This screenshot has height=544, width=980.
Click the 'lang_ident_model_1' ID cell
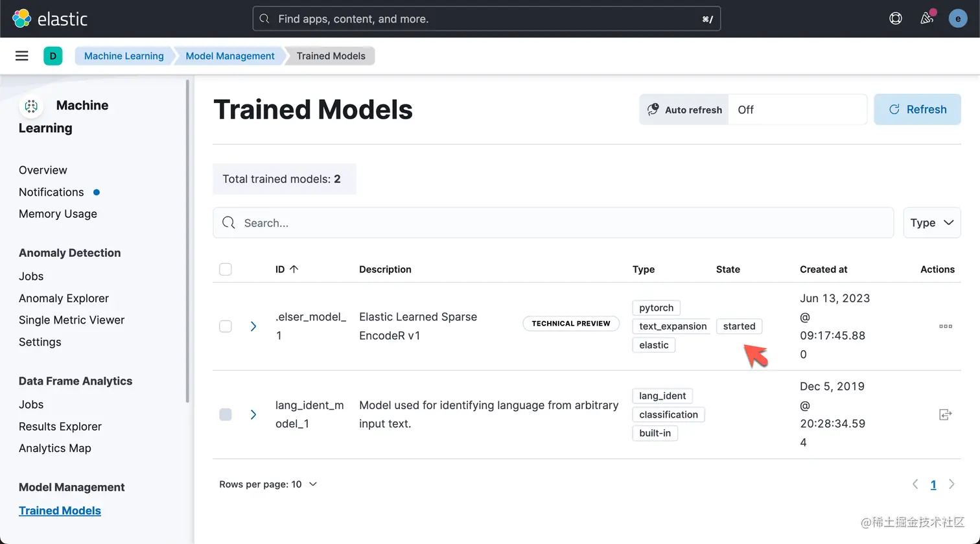click(x=310, y=414)
